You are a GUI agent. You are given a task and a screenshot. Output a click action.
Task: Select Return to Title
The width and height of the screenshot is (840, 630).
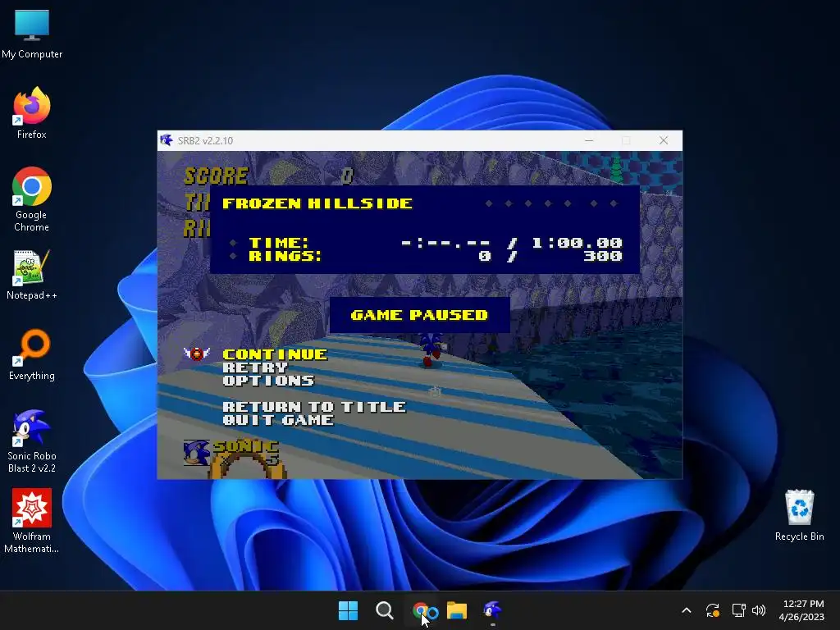click(314, 407)
